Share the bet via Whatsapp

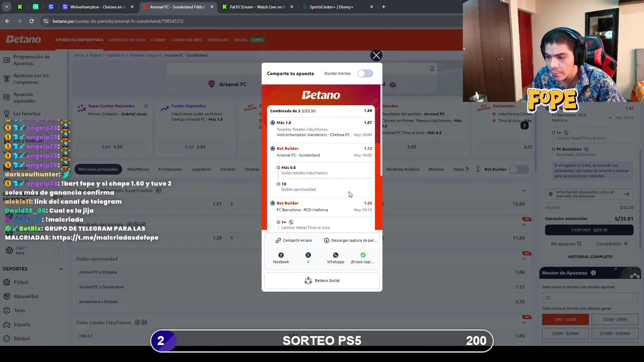336,258
